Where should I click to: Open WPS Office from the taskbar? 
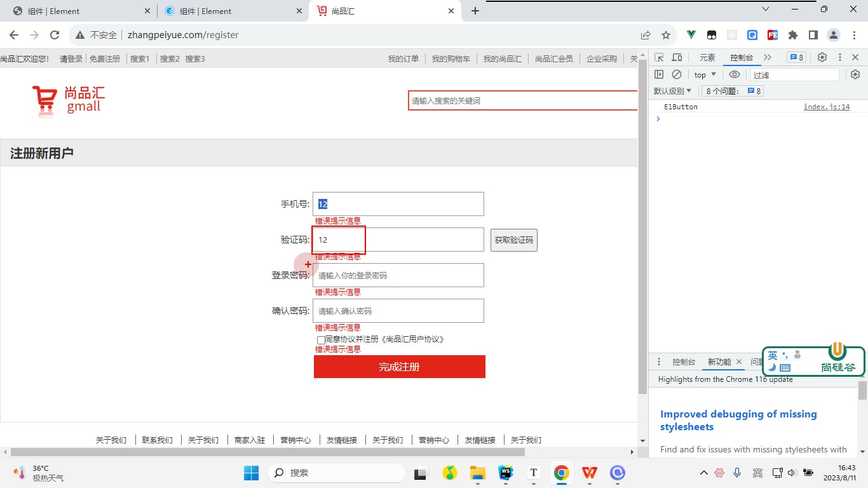pyautogui.click(x=590, y=473)
